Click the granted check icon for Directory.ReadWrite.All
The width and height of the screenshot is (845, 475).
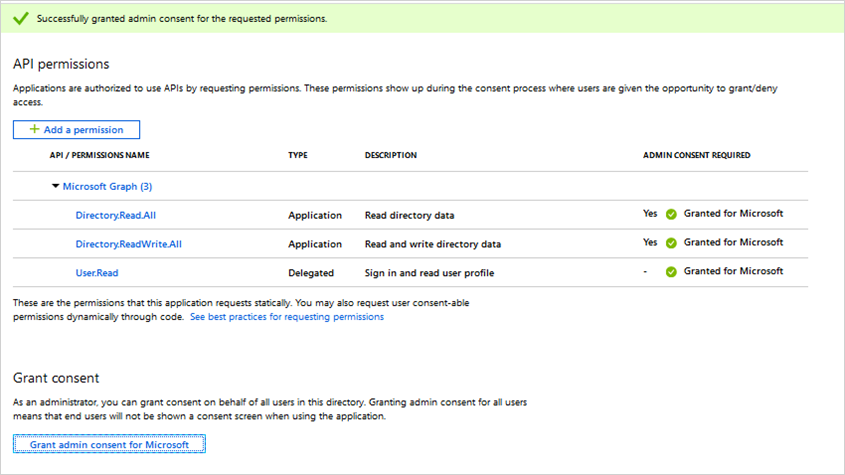pyautogui.click(x=671, y=243)
